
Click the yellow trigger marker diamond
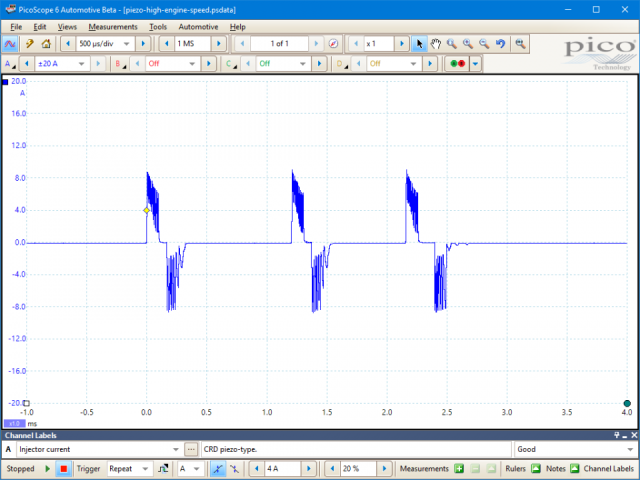147,210
